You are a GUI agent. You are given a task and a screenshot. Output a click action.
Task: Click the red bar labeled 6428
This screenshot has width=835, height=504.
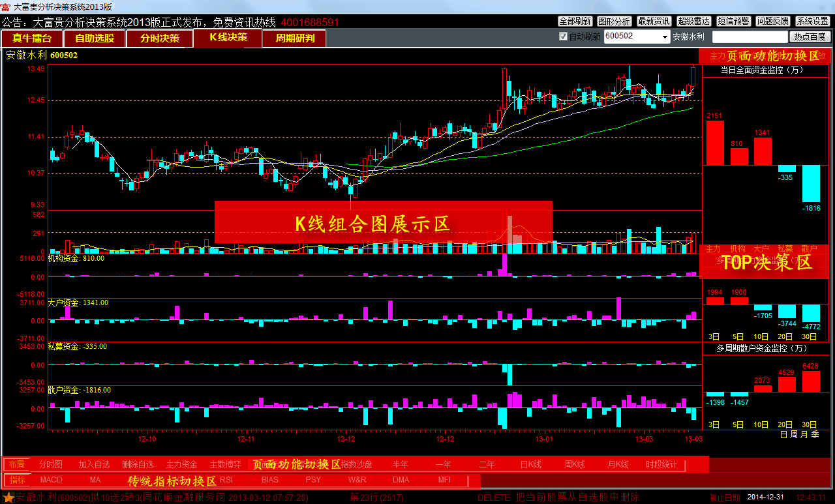point(811,381)
